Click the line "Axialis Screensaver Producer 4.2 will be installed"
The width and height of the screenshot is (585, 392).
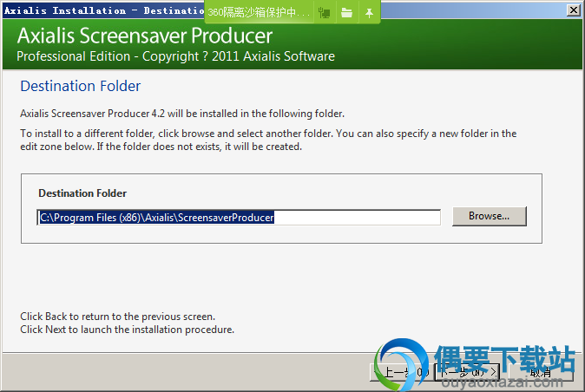(x=182, y=114)
